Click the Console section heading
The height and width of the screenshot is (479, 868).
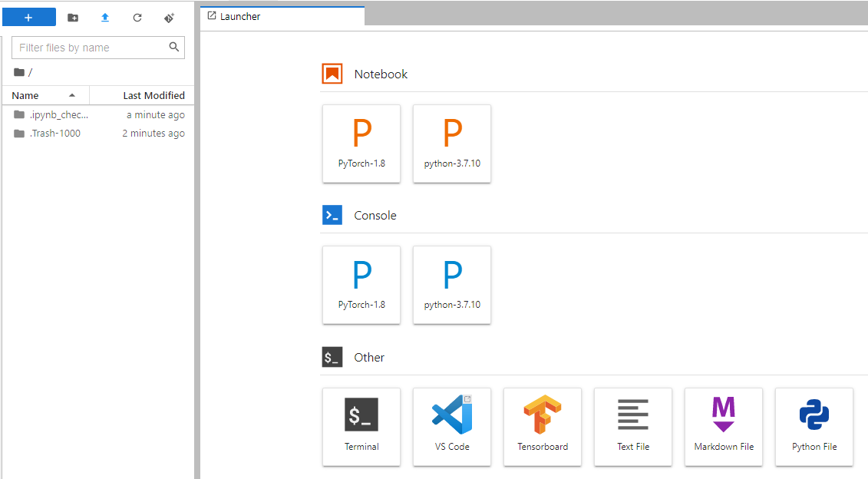[375, 216]
